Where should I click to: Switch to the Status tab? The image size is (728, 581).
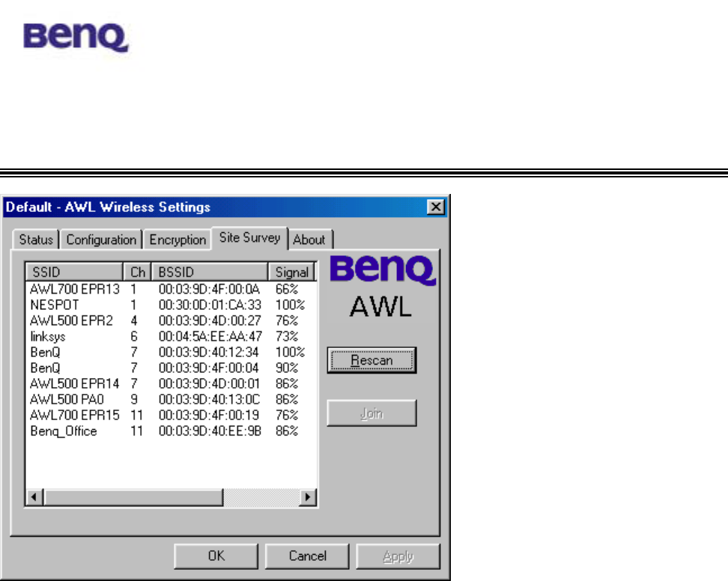(36, 240)
